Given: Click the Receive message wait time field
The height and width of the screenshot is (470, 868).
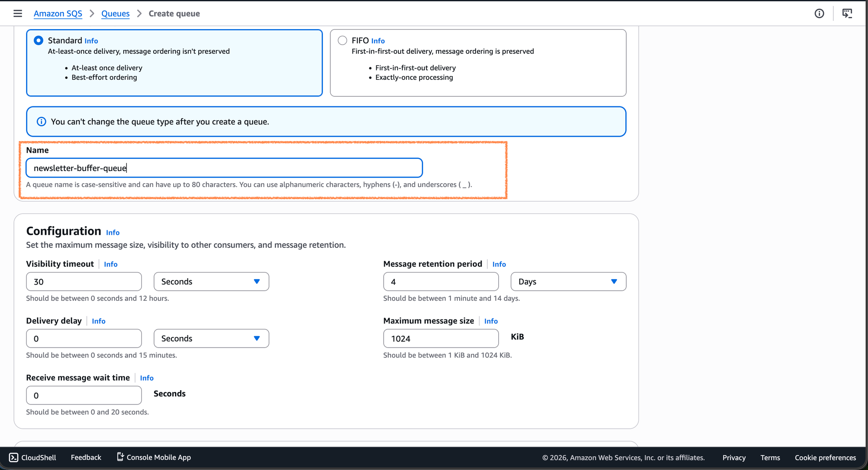Looking at the screenshot, I should click(x=84, y=395).
